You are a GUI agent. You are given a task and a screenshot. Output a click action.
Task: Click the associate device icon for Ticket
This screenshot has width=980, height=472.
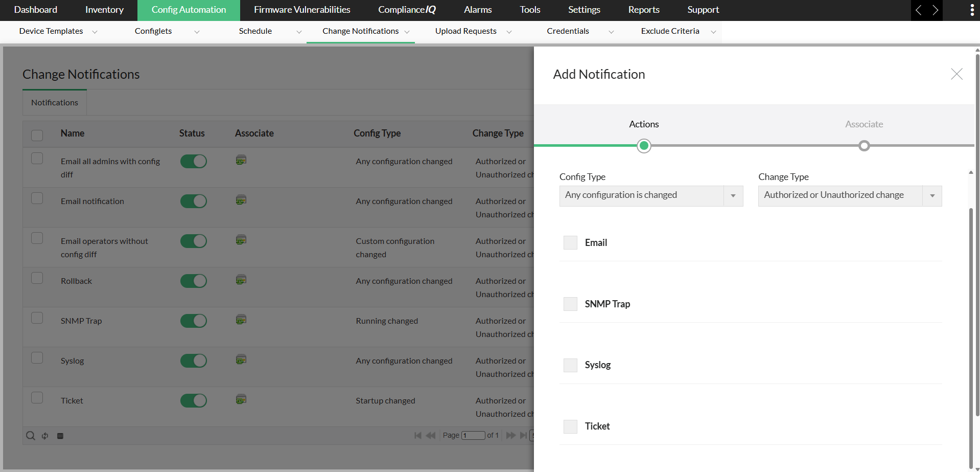click(x=241, y=399)
